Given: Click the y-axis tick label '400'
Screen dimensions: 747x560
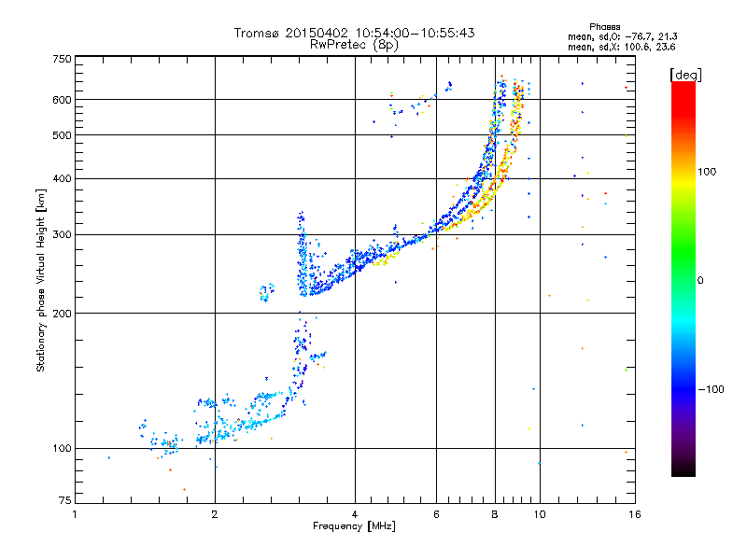Looking at the screenshot, I should 62,179.
